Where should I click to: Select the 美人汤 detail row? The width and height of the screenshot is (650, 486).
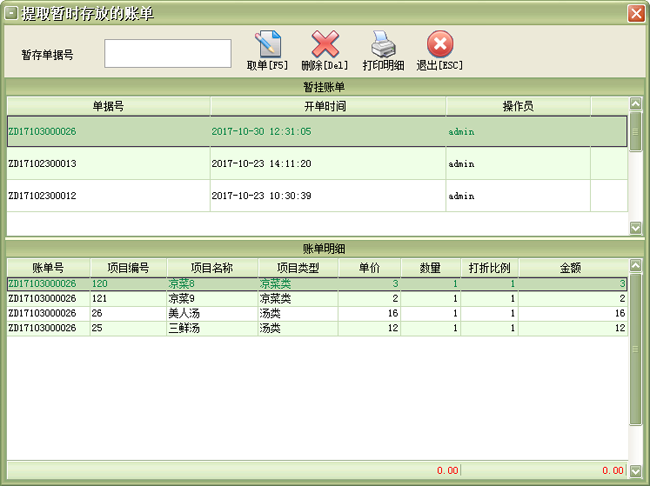point(212,313)
